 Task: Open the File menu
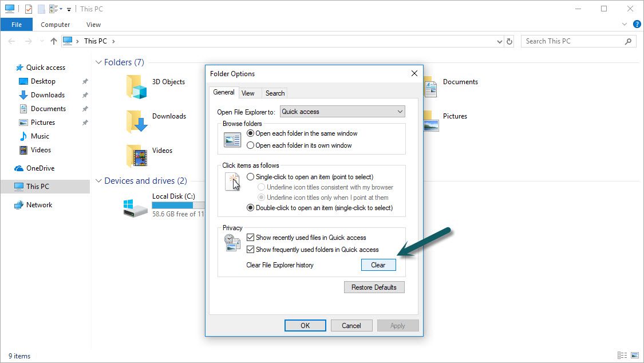[17, 25]
